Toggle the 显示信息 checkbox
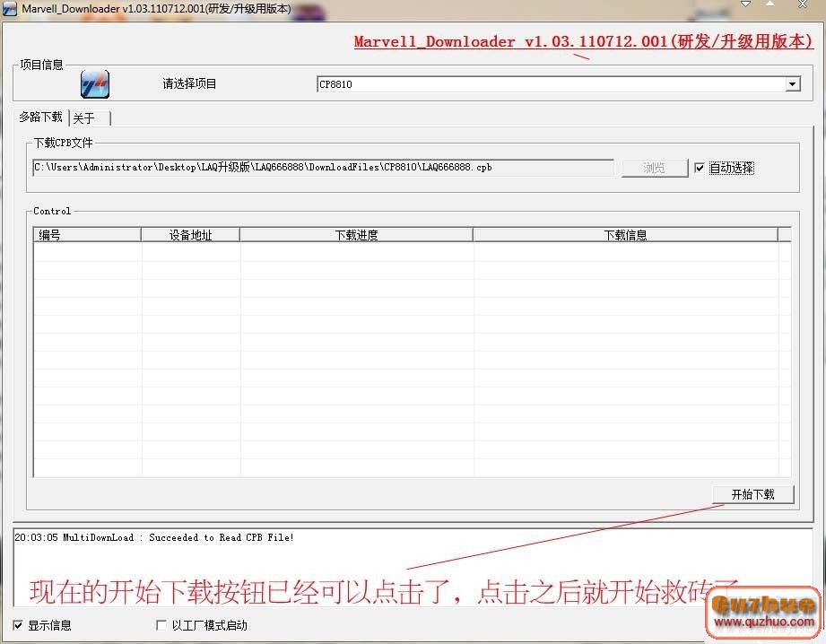 pyautogui.click(x=18, y=625)
